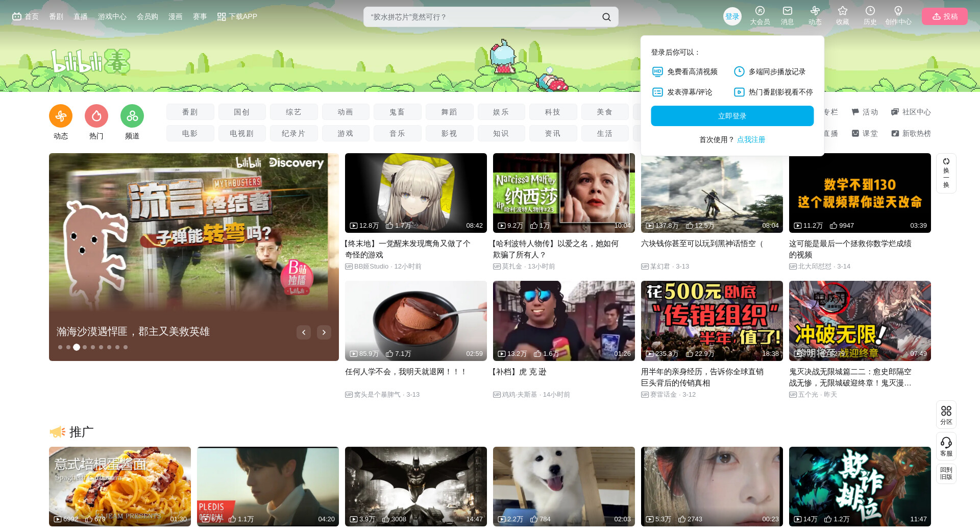This screenshot has height=531, width=980.
Task: Select the 知识 category tag
Action: coord(501,134)
